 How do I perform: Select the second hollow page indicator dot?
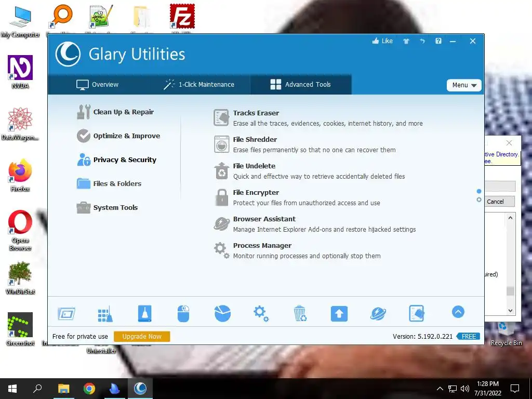point(478,200)
